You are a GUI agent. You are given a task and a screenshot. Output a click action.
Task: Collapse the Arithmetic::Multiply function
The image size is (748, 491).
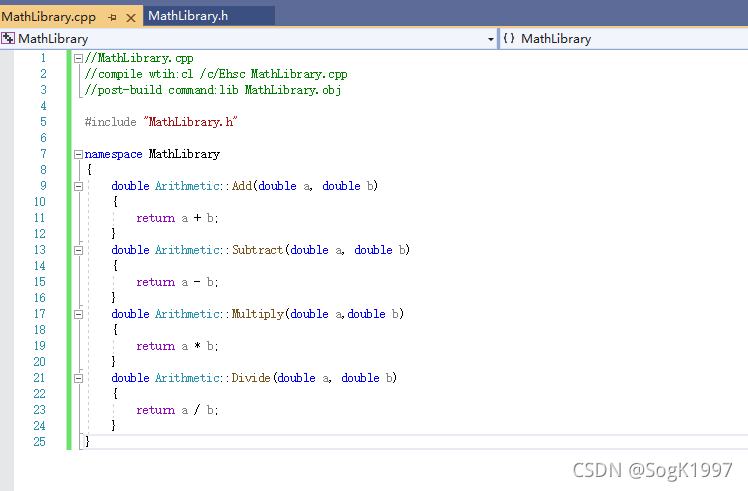click(78, 314)
